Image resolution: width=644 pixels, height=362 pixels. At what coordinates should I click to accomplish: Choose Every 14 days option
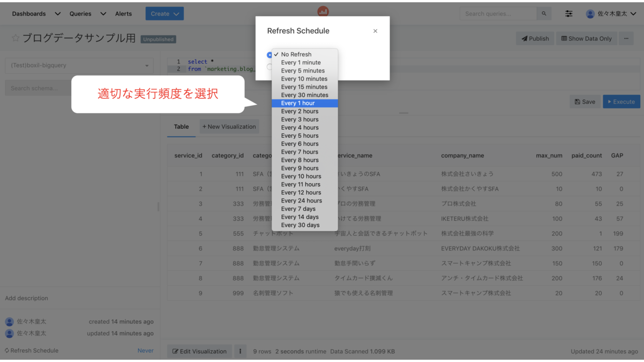(305, 217)
